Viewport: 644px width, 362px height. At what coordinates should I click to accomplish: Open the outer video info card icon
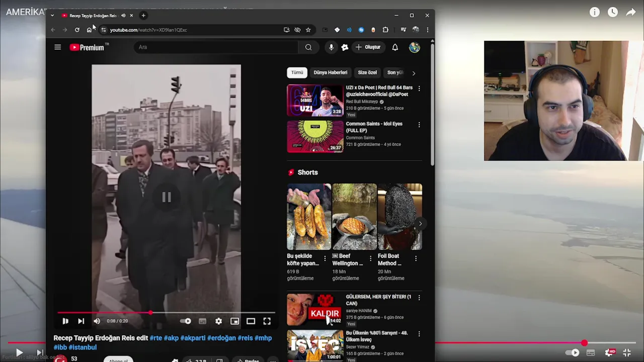[595, 12]
